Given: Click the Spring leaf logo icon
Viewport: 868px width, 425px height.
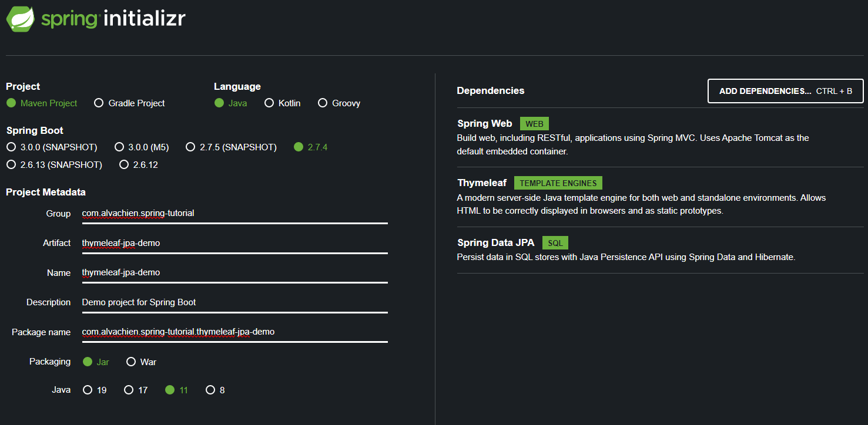Looking at the screenshot, I should coord(20,18).
